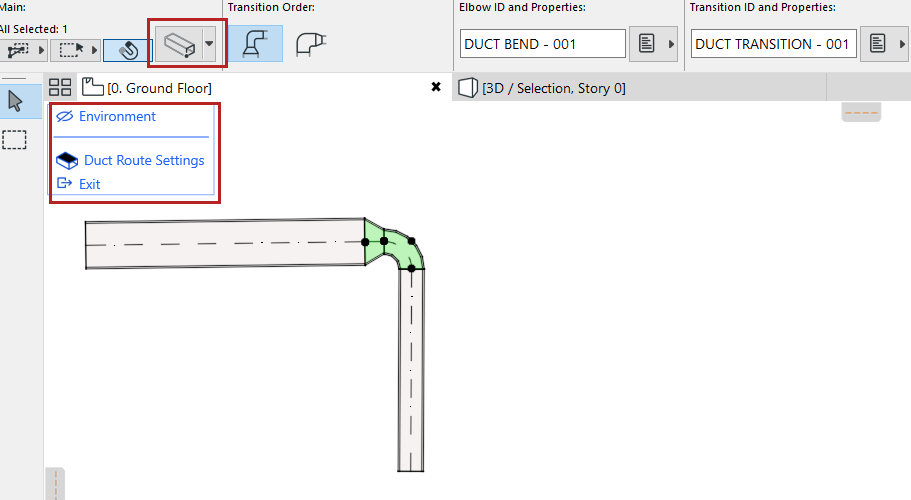Expand the Transition properties flyout arrow
Viewport: 911px width, 500px height.
902,44
